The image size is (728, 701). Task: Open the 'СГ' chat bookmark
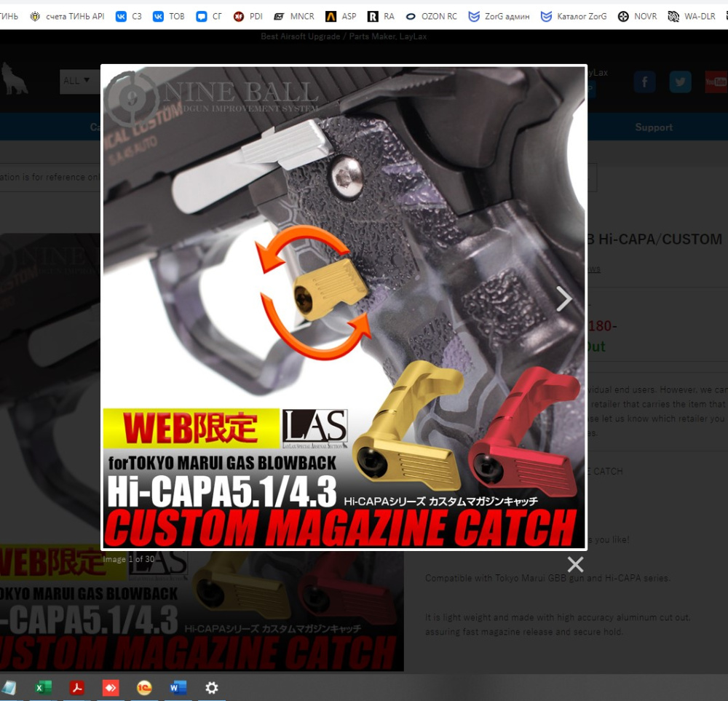tap(209, 17)
